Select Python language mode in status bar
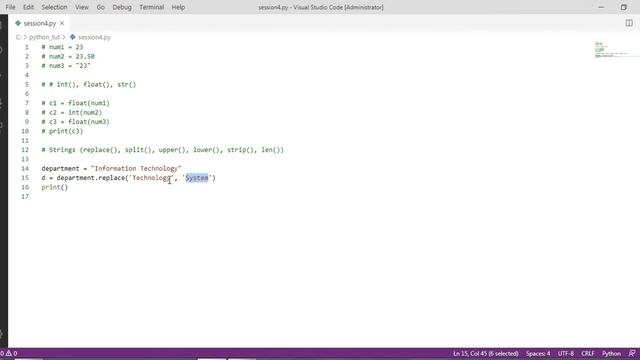Image resolution: width=640 pixels, height=360 pixels. pyautogui.click(x=611, y=353)
